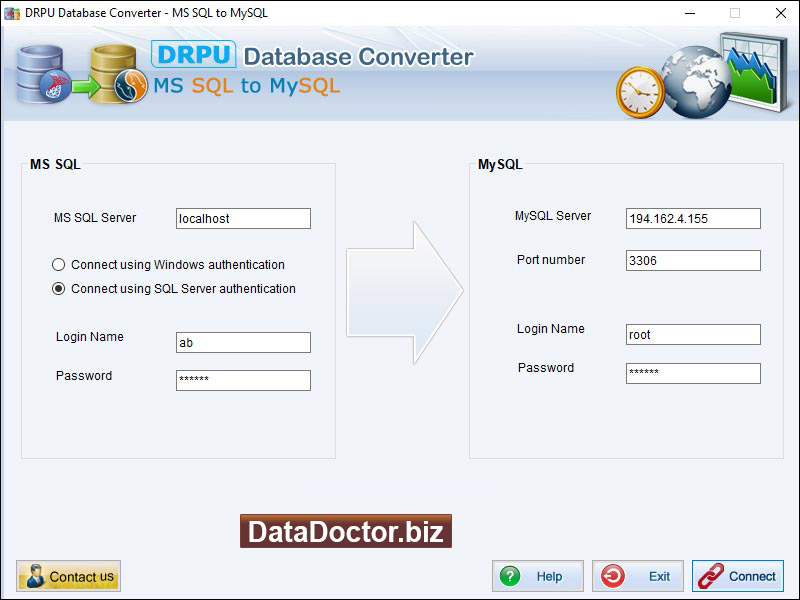The image size is (800, 600).
Task: Click the MySQL Server address field
Action: tap(693, 217)
